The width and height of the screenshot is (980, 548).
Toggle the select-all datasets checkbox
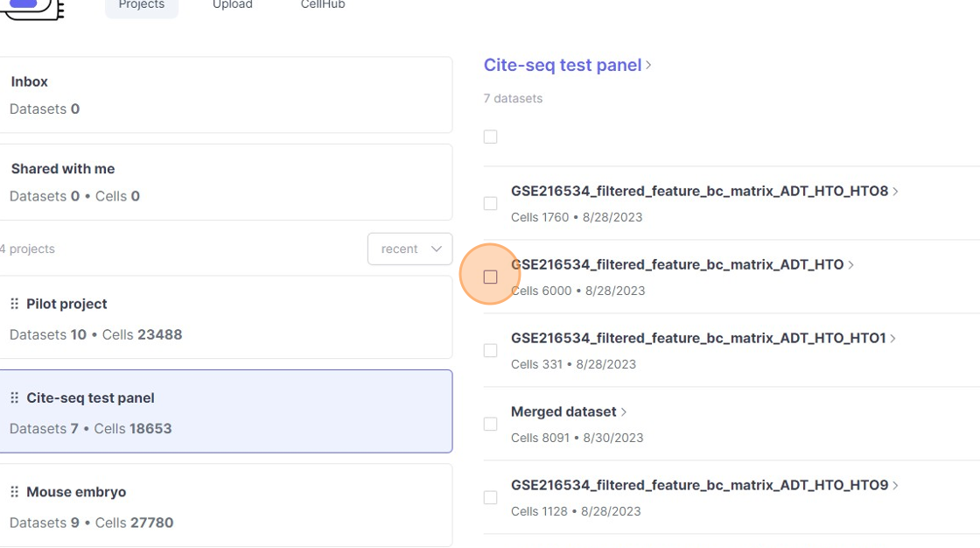pyautogui.click(x=490, y=137)
